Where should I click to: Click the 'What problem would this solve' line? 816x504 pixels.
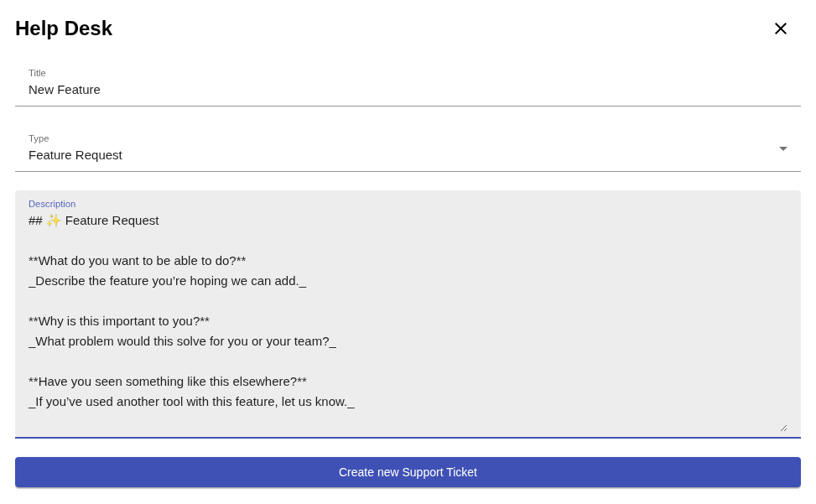click(183, 341)
